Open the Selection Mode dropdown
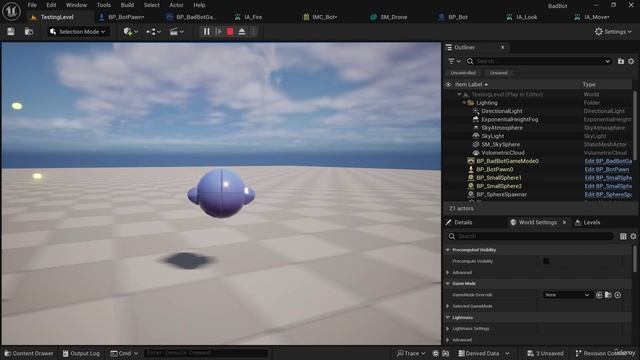640x360 pixels. click(x=78, y=31)
